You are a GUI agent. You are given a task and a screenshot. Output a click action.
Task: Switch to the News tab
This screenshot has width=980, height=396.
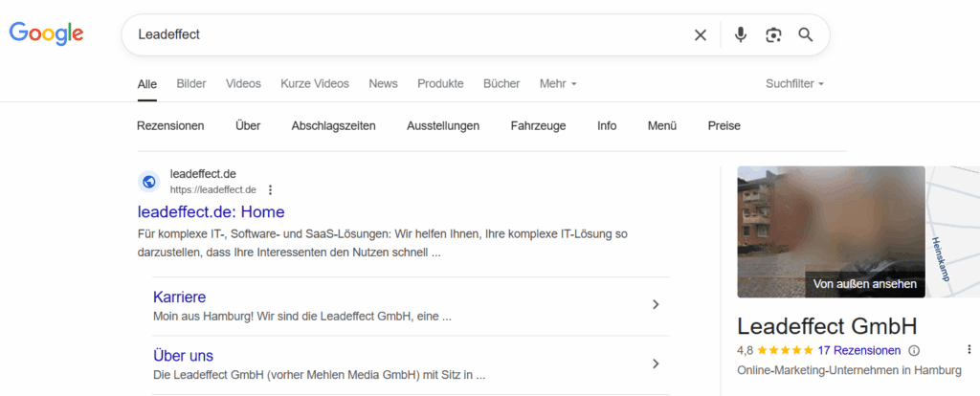coord(383,84)
